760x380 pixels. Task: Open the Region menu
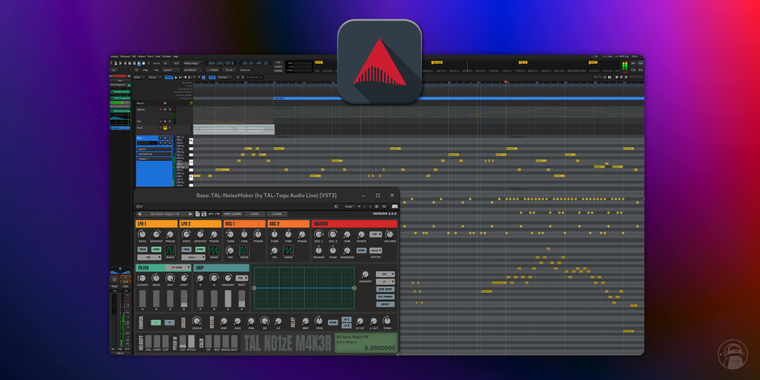(142, 56)
